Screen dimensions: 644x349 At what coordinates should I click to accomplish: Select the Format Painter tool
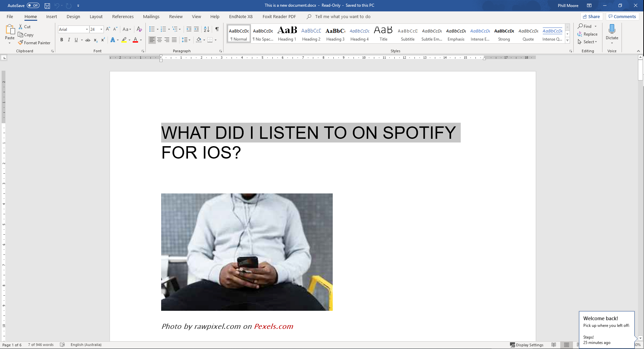pos(35,43)
